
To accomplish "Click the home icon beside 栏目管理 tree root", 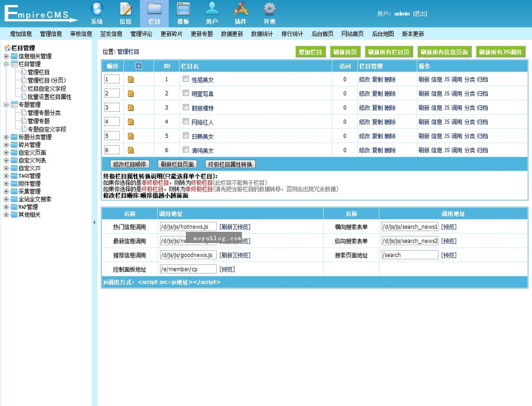I will click(x=7, y=48).
